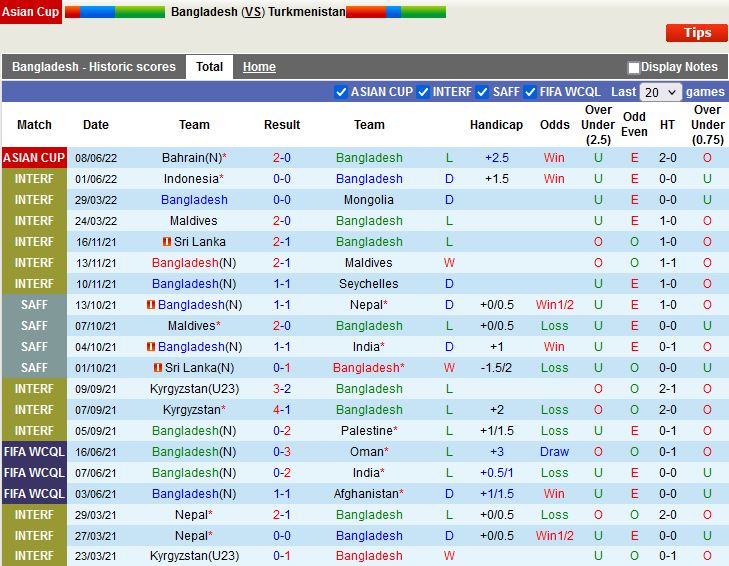
Task: Select the Total tab
Action: (209, 67)
